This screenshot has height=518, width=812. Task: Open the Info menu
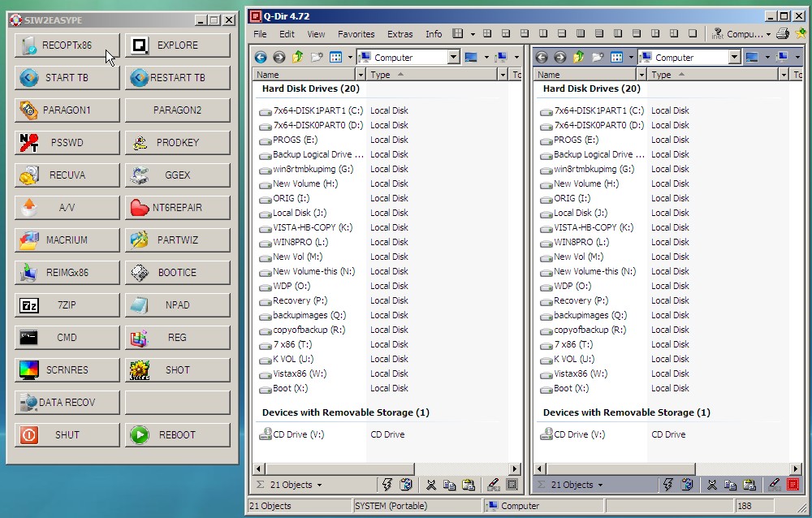(434, 34)
